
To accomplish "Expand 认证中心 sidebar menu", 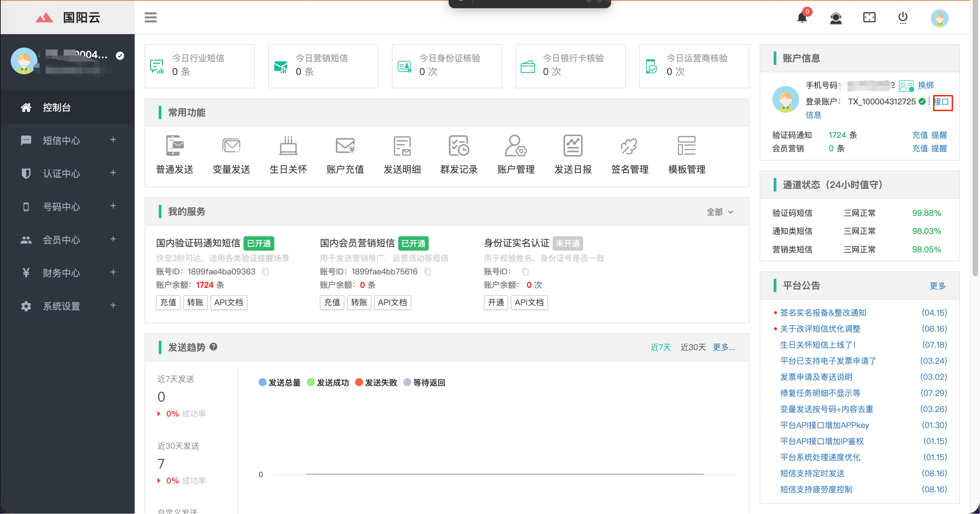I will point(68,173).
